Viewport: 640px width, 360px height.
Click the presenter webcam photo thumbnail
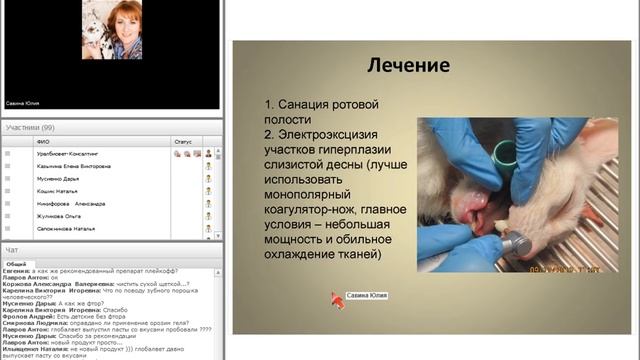[x=112, y=29]
